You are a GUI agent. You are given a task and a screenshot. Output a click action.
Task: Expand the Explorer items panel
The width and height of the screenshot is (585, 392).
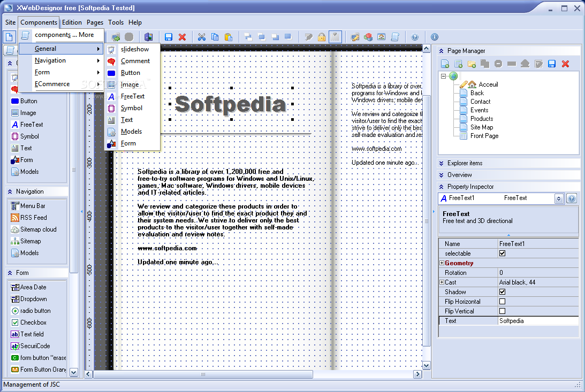pyautogui.click(x=442, y=163)
